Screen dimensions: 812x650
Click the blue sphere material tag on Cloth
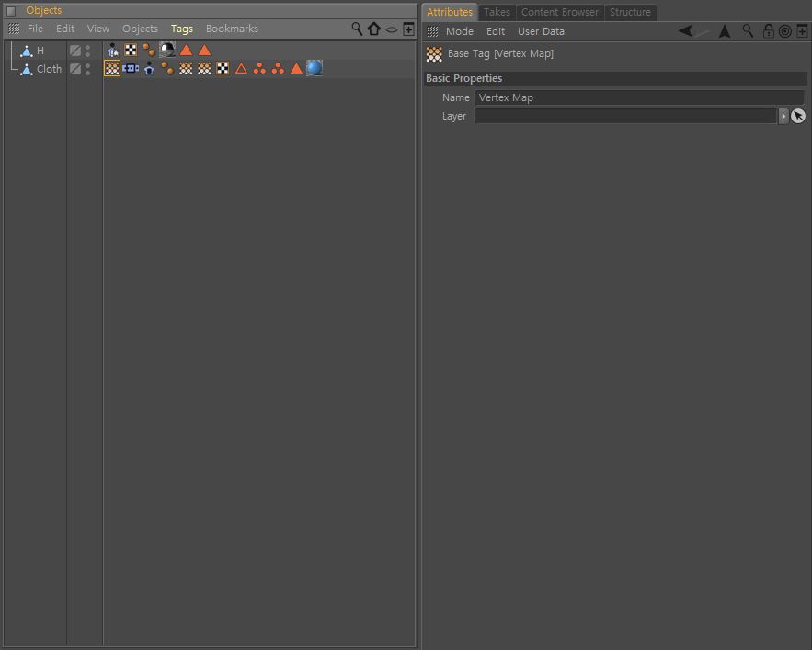pyautogui.click(x=315, y=68)
